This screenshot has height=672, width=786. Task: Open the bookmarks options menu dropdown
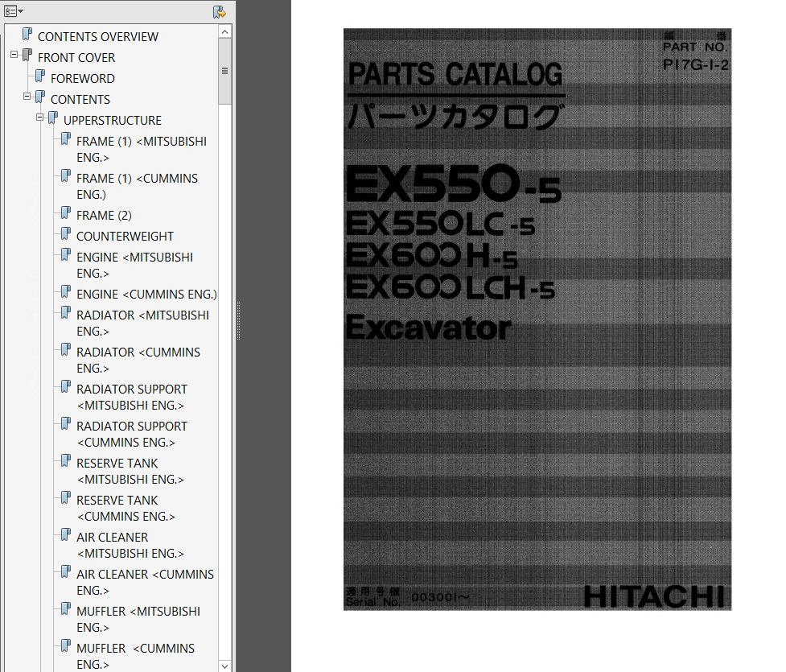13,11
